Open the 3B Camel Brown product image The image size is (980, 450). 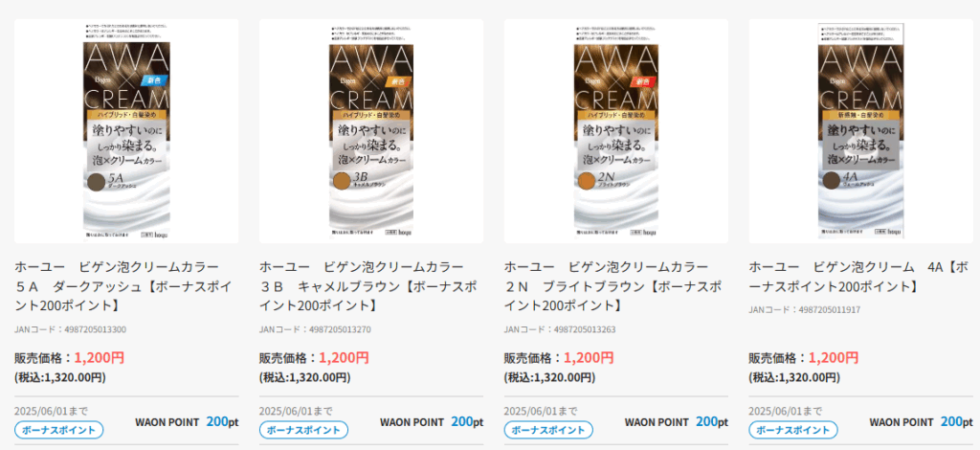[x=371, y=131]
